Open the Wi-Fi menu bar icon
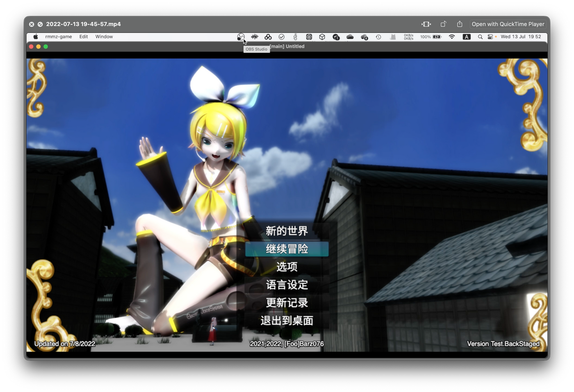This screenshot has height=392, width=574. [x=452, y=37]
